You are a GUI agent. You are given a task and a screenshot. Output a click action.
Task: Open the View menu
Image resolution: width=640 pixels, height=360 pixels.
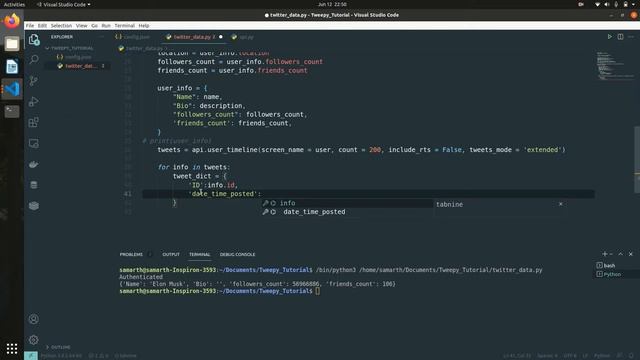click(x=82, y=25)
